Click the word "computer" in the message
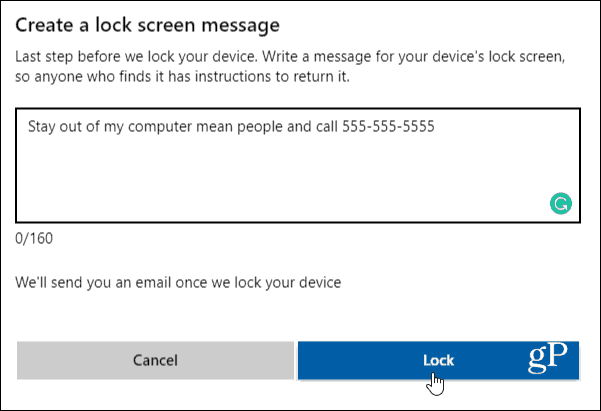 tap(160, 127)
